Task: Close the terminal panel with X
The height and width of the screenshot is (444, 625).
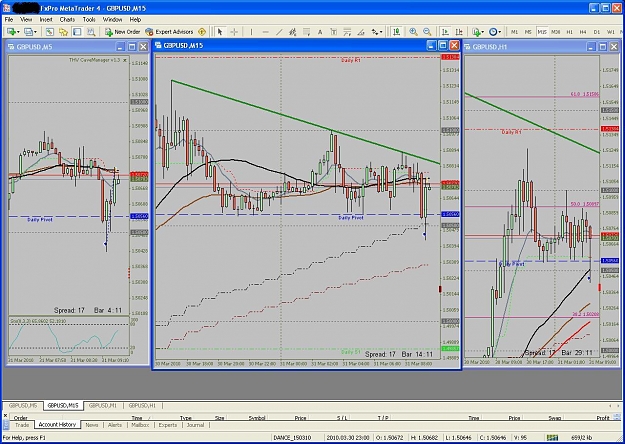Action: tap(6, 416)
